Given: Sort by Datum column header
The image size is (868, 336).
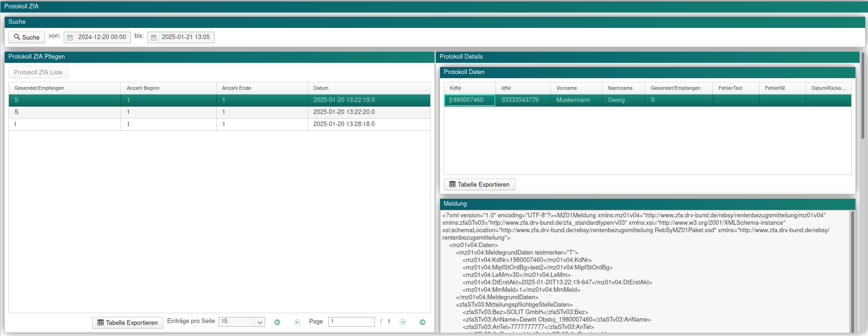Looking at the screenshot, I should (x=369, y=88).
